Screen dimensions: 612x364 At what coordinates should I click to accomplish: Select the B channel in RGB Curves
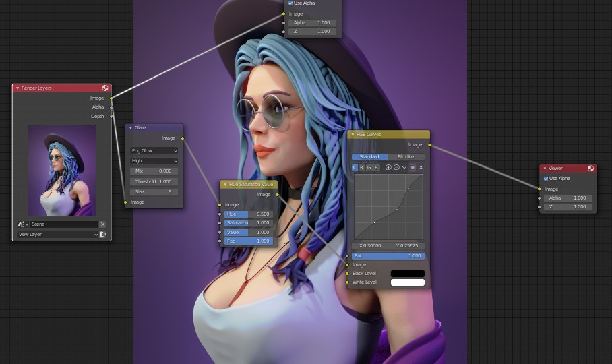tap(376, 167)
